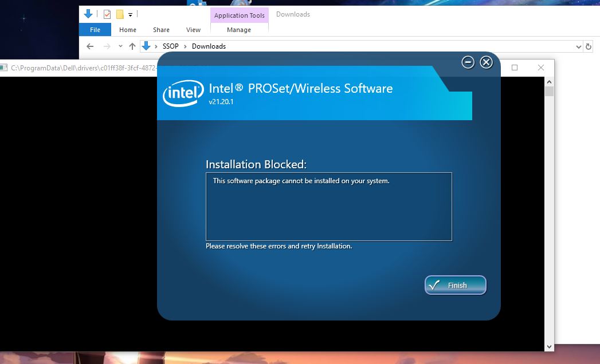Go forward in File Explorer navigation
Viewport: 600px width, 364px height.
click(107, 46)
